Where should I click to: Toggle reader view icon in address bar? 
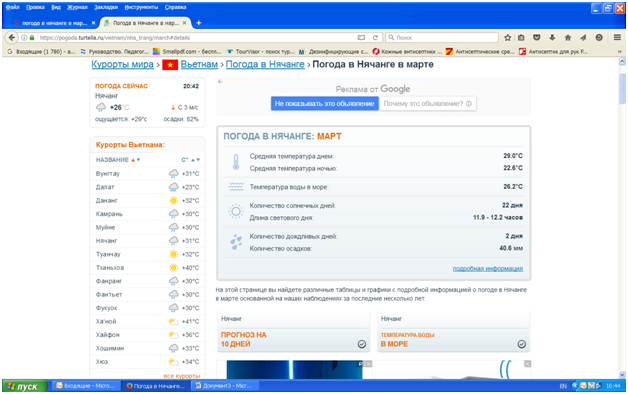pos(361,38)
